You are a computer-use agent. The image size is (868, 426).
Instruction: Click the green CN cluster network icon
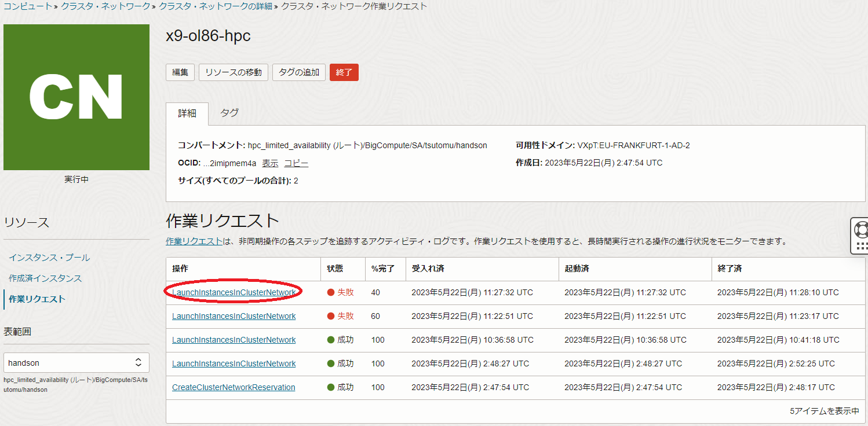click(76, 97)
